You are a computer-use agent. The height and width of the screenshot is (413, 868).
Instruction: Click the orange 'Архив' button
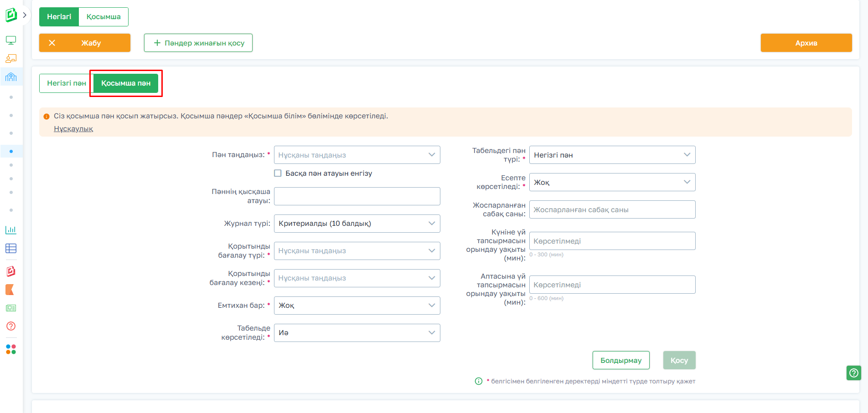806,43
